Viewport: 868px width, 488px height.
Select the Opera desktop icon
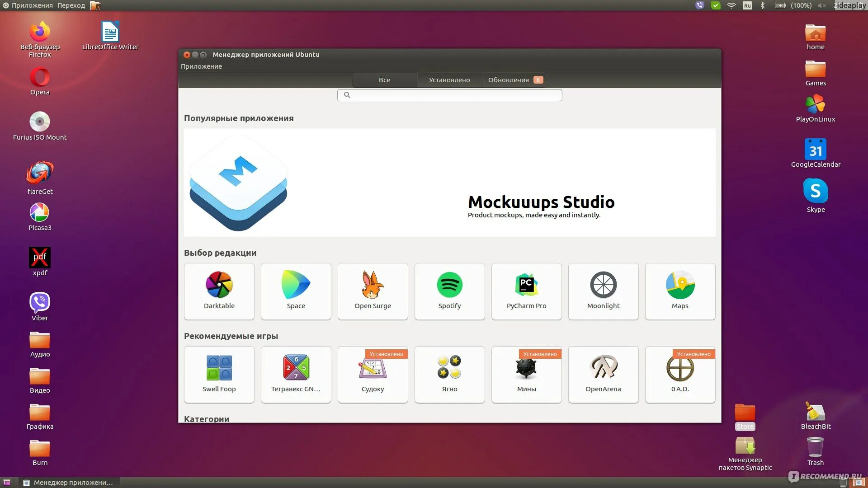coord(40,81)
